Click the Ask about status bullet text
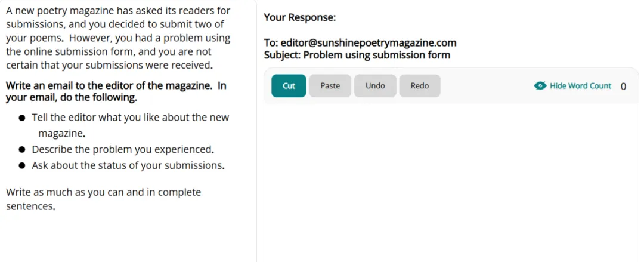Image resolution: width=644 pixels, height=262 pixels. coord(128,165)
